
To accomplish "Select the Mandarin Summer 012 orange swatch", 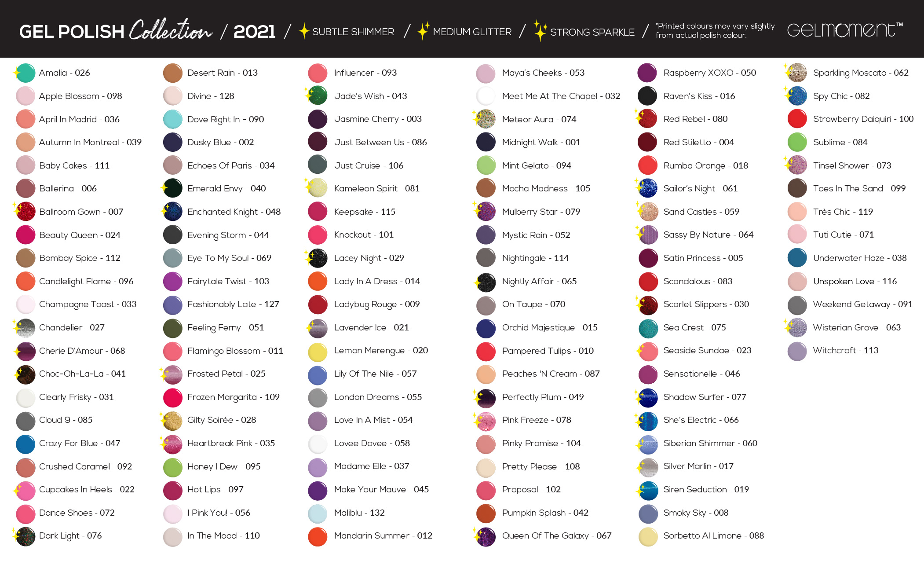I will point(318,536).
